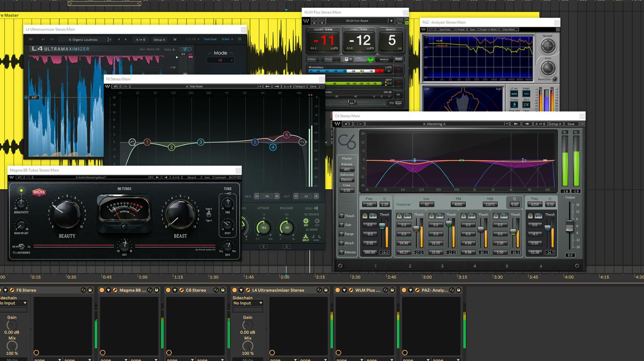Collapse the WLM Plus device triangle
This screenshot has width=644, height=361.
pyautogui.click(x=344, y=290)
